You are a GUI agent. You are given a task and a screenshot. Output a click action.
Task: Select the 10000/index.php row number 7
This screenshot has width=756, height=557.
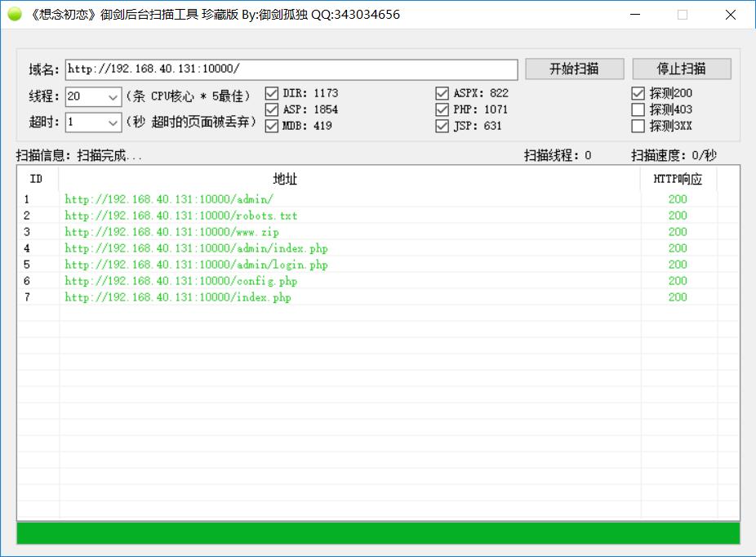point(377,297)
